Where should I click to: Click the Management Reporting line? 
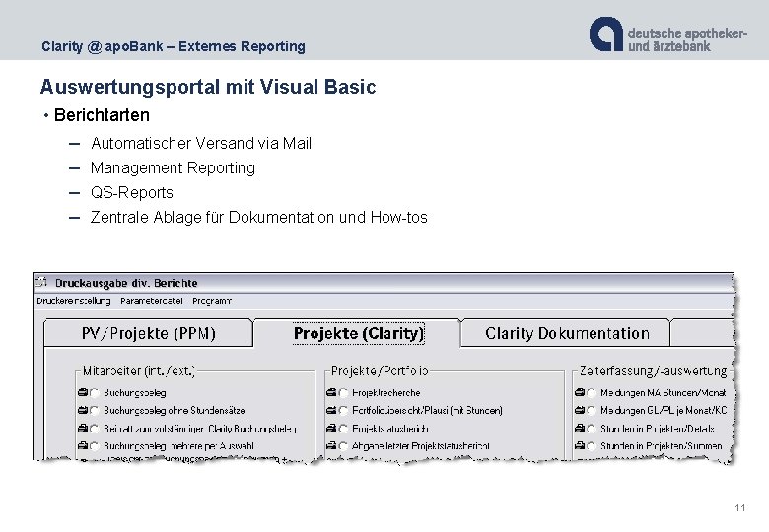pyautogui.click(x=173, y=167)
